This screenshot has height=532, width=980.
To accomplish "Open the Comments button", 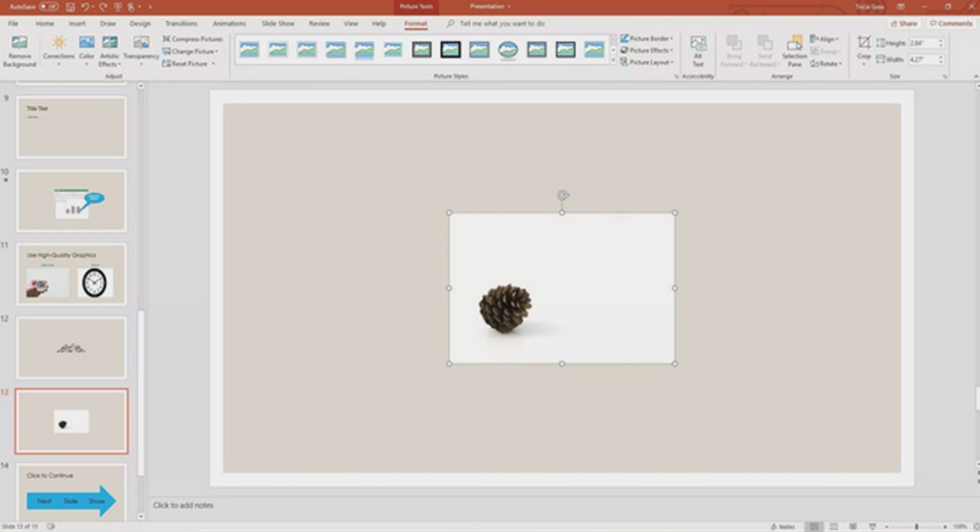I will click(x=952, y=23).
